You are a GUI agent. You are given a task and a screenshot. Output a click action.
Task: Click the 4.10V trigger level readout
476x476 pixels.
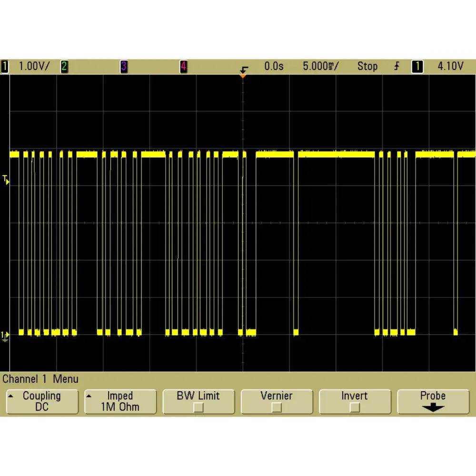pyautogui.click(x=450, y=67)
